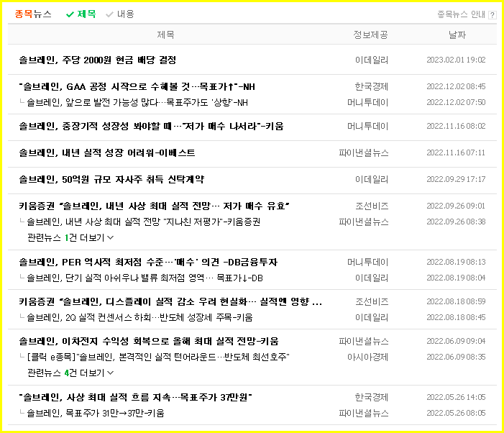
Task: Expand 관련뉴스 4건 더보기
Action: tap(70, 373)
